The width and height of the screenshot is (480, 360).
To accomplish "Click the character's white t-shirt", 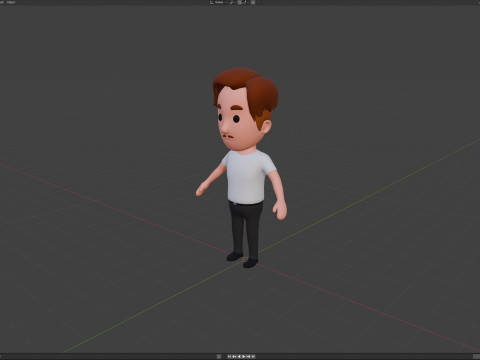I will pos(247,178).
